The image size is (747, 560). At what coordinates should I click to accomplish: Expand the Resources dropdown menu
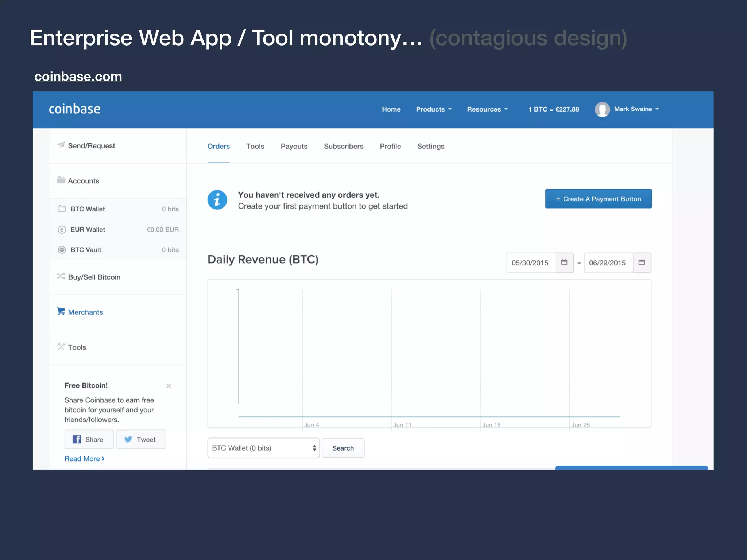pyautogui.click(x=487, y=109)
